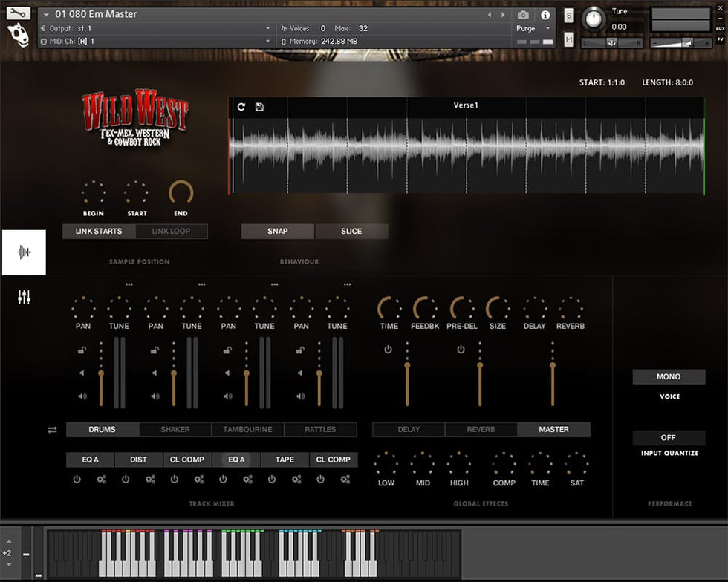Toggle the power button under TAPE
The height and width of the screenshot is (582, 728).
click(272, 480)
